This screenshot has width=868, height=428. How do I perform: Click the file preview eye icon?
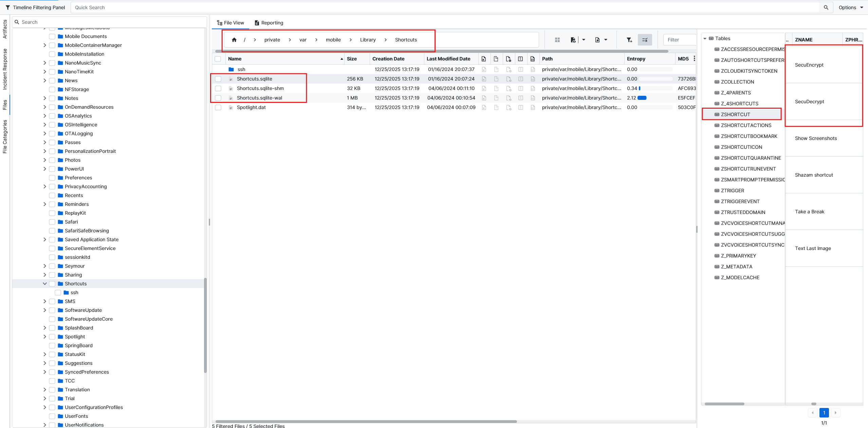pos(573,40)
